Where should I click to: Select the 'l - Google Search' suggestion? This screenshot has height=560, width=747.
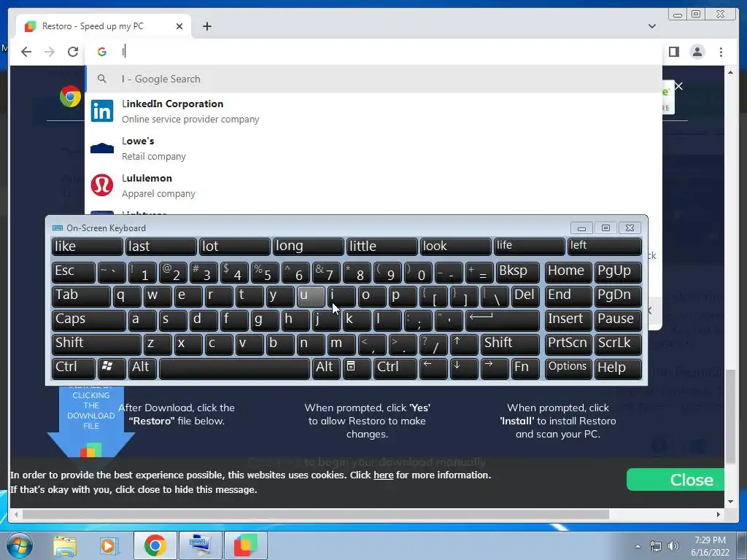(x=373, y=79)
